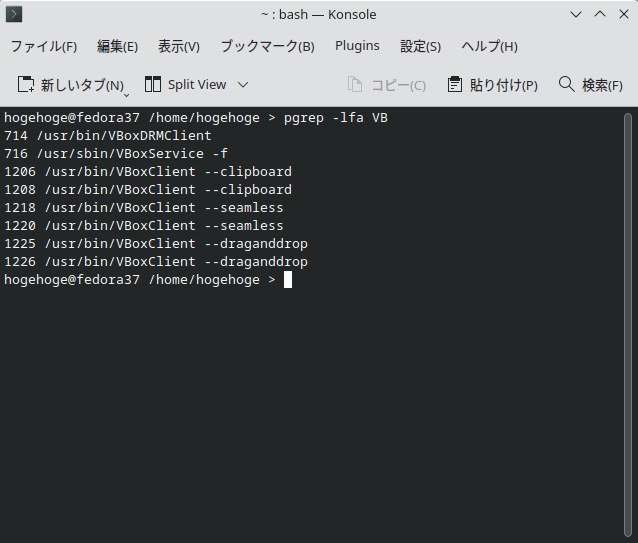This screenshot has width=638, height=543.
Task: Click the '716 /usr/sbin/VBoxService -f' line
Action: coord(116,154)
